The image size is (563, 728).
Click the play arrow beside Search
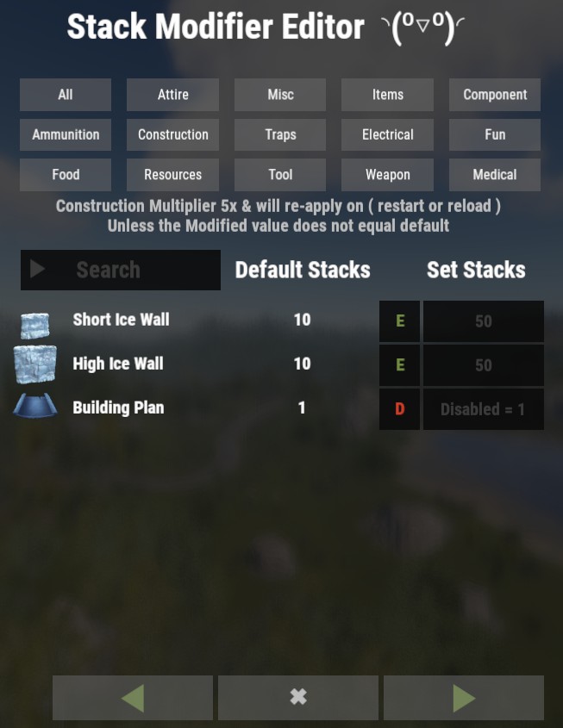click(x=37, y=270)
